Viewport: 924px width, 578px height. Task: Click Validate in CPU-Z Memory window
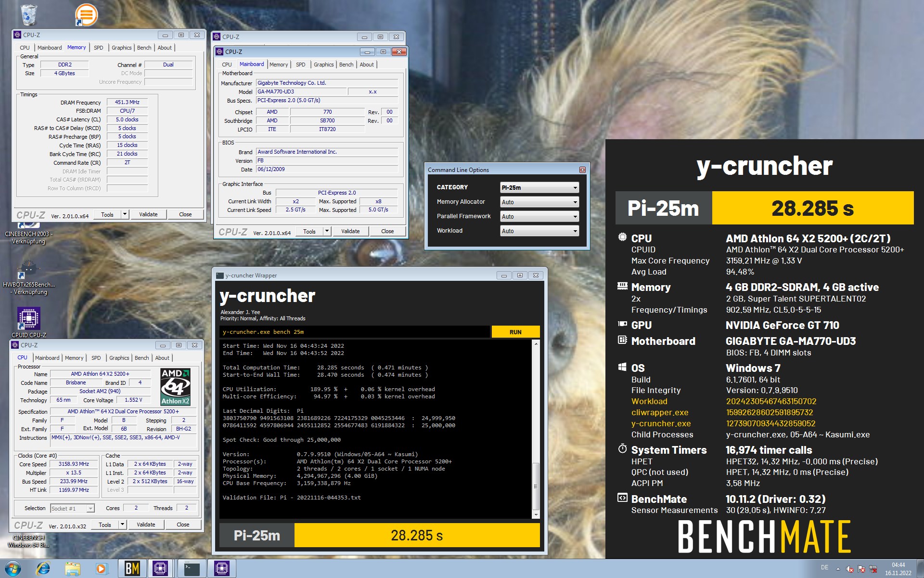tap(148, 214)
